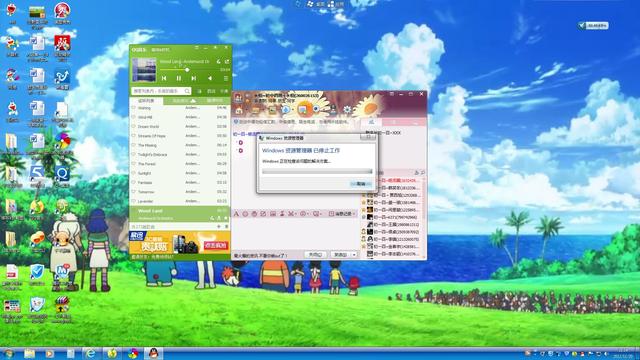640x360 pixels.
Task: Open File Explorer from the taskbar
Action: (29, 353)
